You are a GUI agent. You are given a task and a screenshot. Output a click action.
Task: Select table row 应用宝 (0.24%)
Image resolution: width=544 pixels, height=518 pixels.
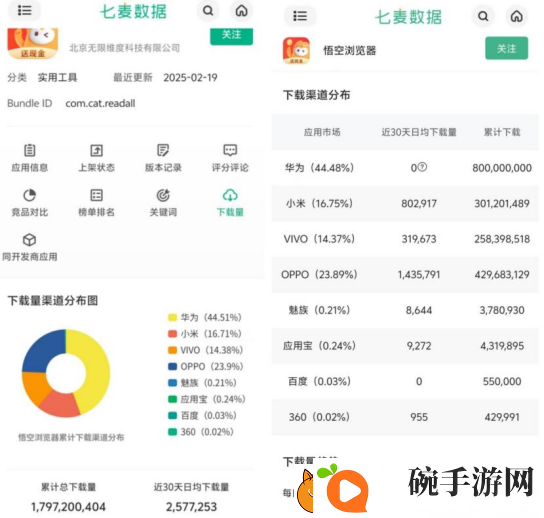pos(405,346)
